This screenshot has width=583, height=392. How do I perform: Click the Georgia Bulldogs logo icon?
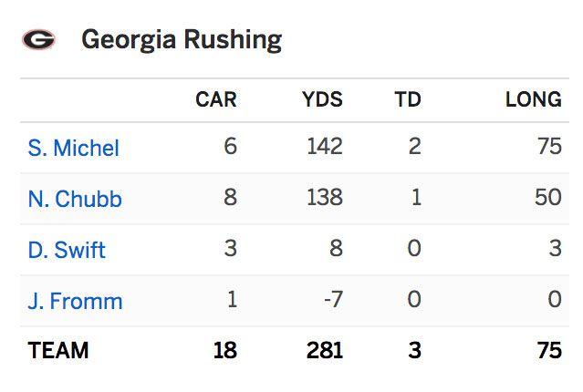coord(38,40)
